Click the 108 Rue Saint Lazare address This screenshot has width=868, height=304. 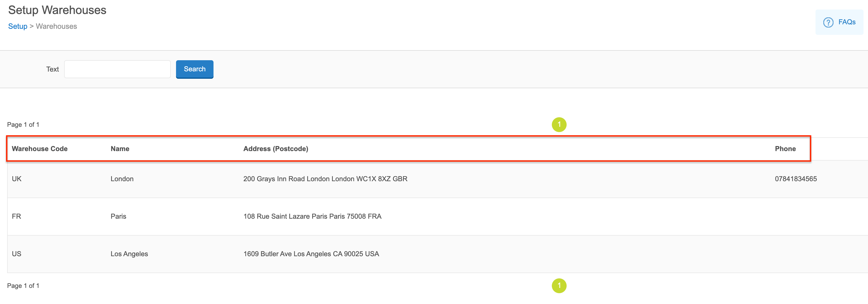(312, 216)
